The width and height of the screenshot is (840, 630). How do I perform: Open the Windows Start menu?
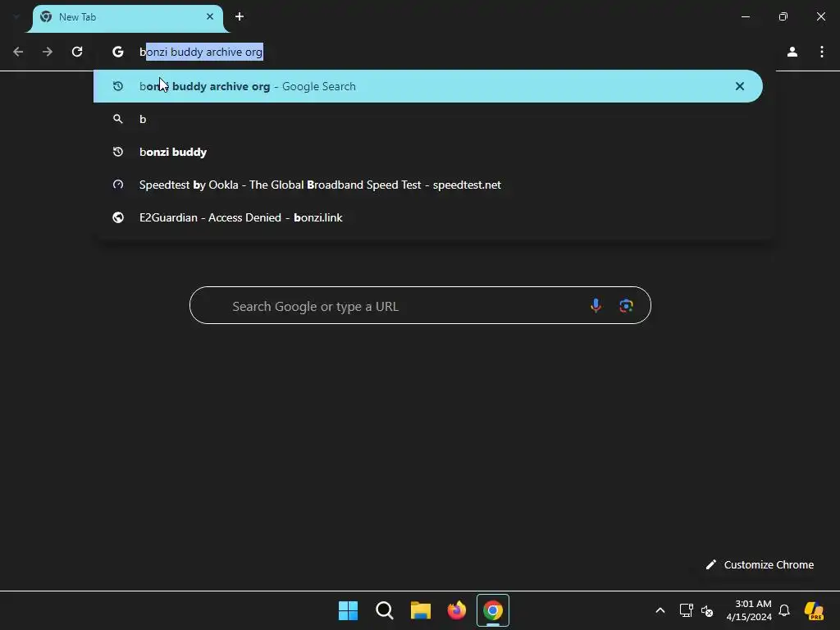[348, 610]
